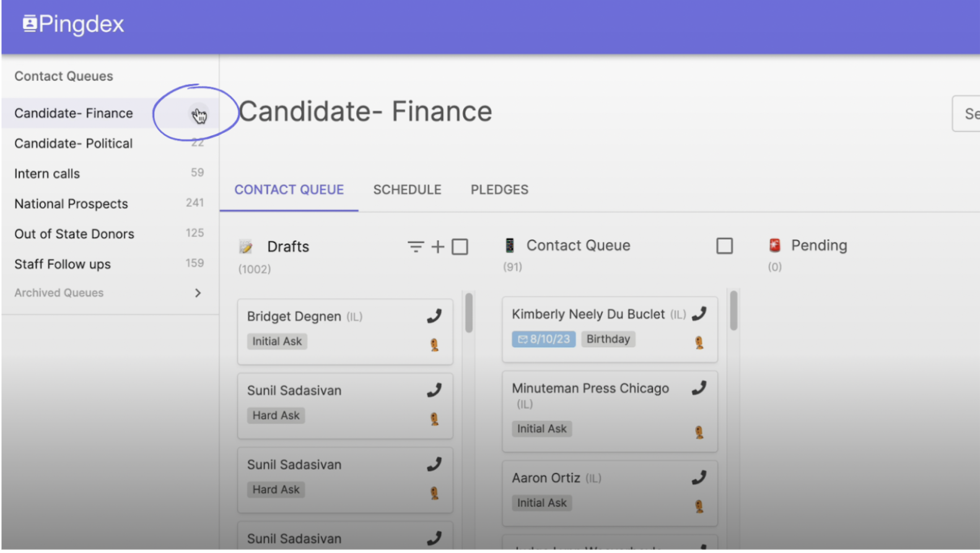
Task: Open the Pledges tab
Action: coord(499,190)
